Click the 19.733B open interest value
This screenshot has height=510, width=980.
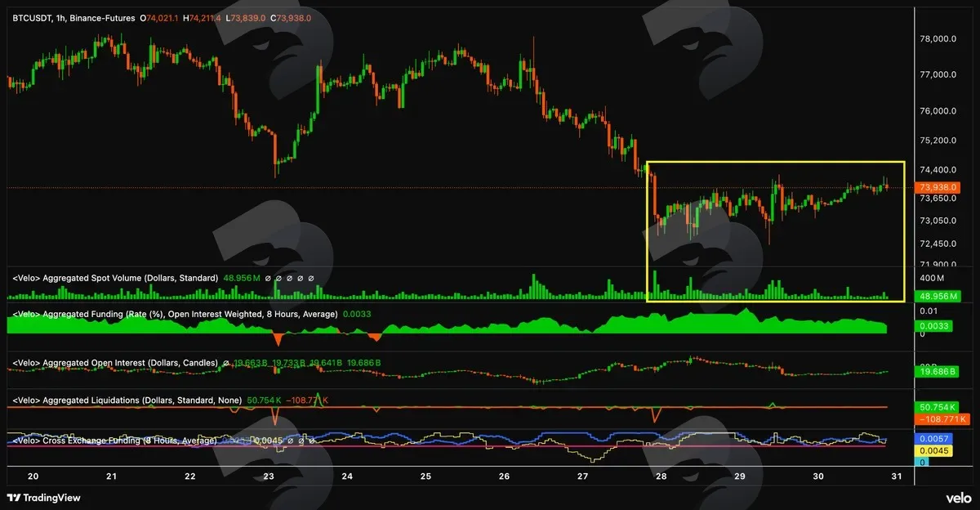point(289,362)
